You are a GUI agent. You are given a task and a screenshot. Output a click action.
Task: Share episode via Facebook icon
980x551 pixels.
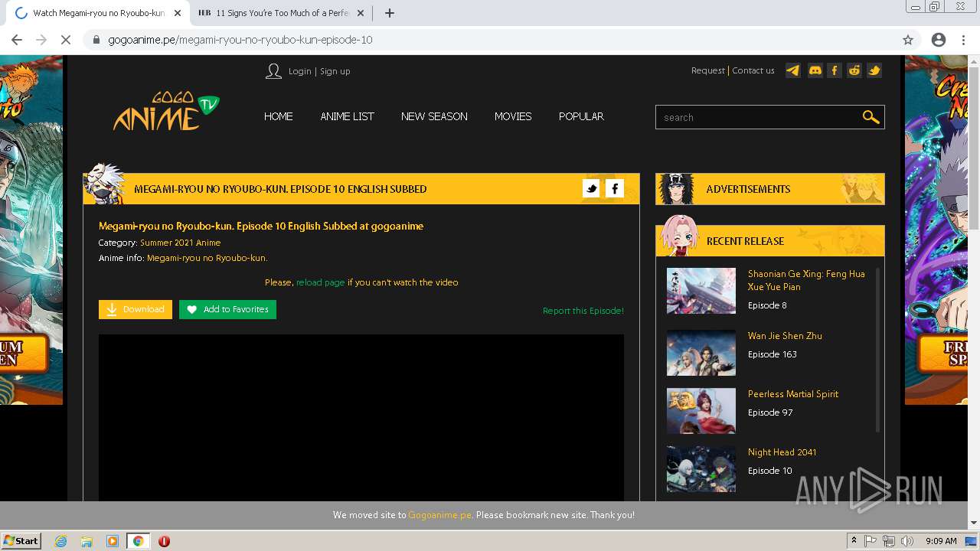click(615, 188)
